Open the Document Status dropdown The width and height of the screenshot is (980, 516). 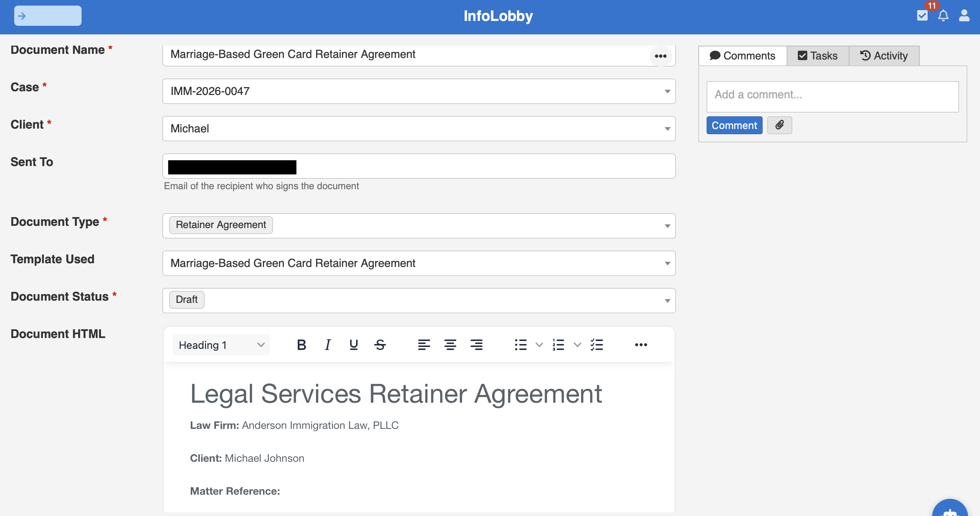click(419, 300)
